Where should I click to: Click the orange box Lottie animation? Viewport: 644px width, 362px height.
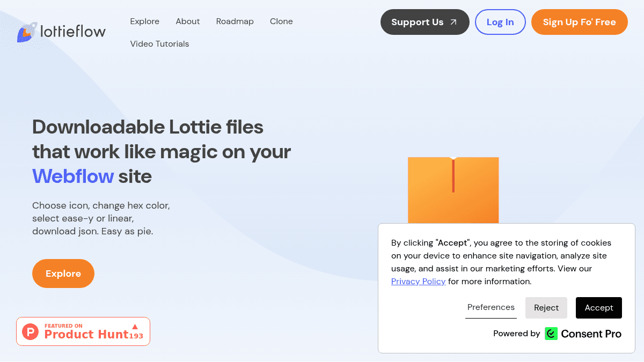(453, 190)
